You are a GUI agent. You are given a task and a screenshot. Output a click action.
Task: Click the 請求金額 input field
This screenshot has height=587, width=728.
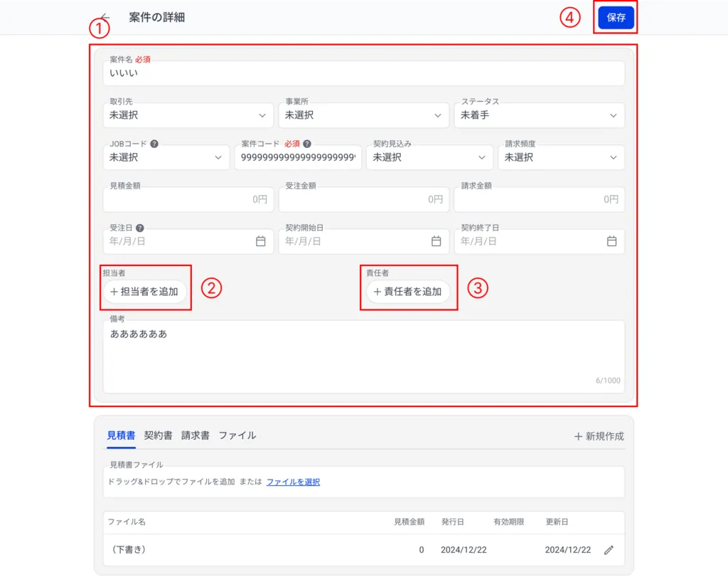click(539, 199)
